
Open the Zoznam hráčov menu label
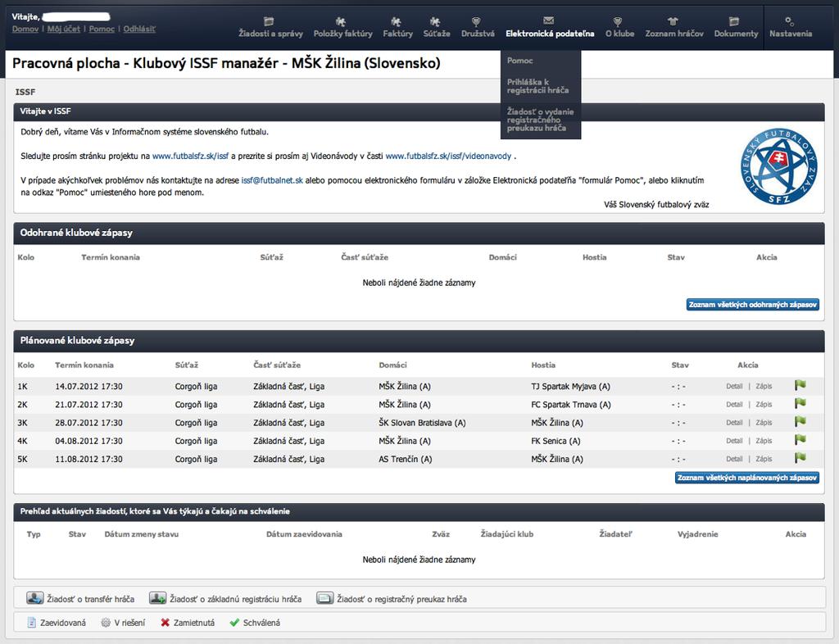(674, 34)
